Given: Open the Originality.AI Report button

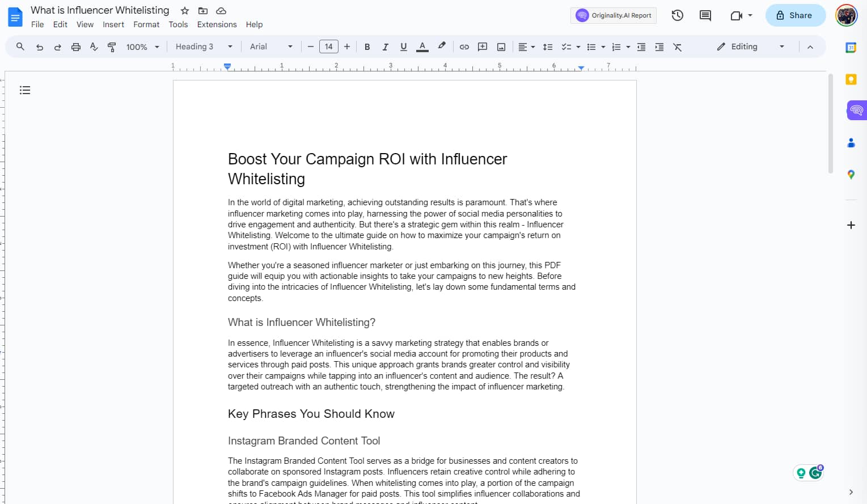Looking at the screenshot, I should (614, 15).
